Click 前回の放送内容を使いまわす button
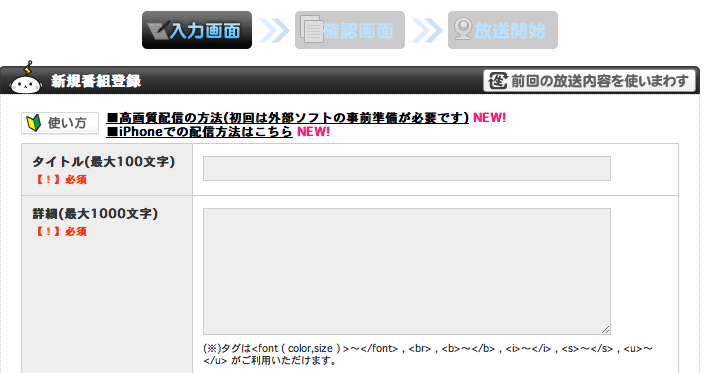Viewport: 704px width, 373px height. [590, 81]
